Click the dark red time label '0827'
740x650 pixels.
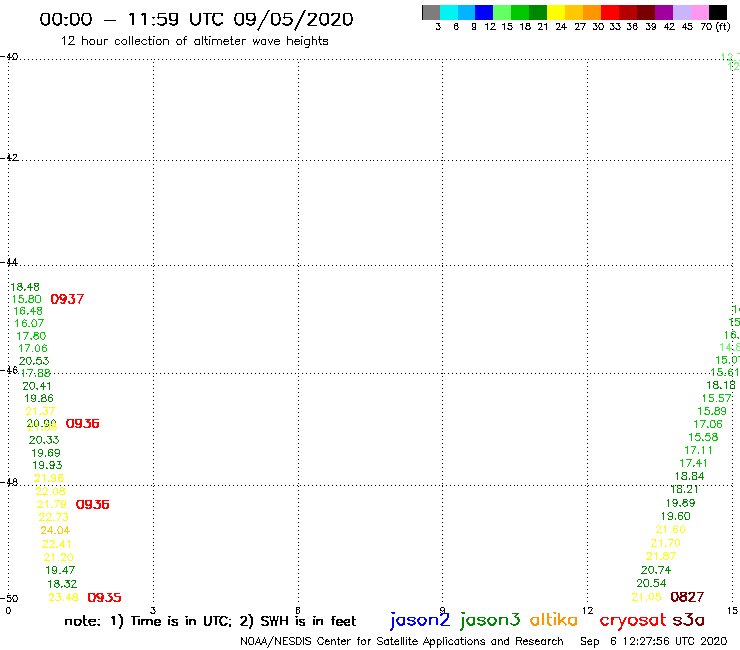(687, 597)
